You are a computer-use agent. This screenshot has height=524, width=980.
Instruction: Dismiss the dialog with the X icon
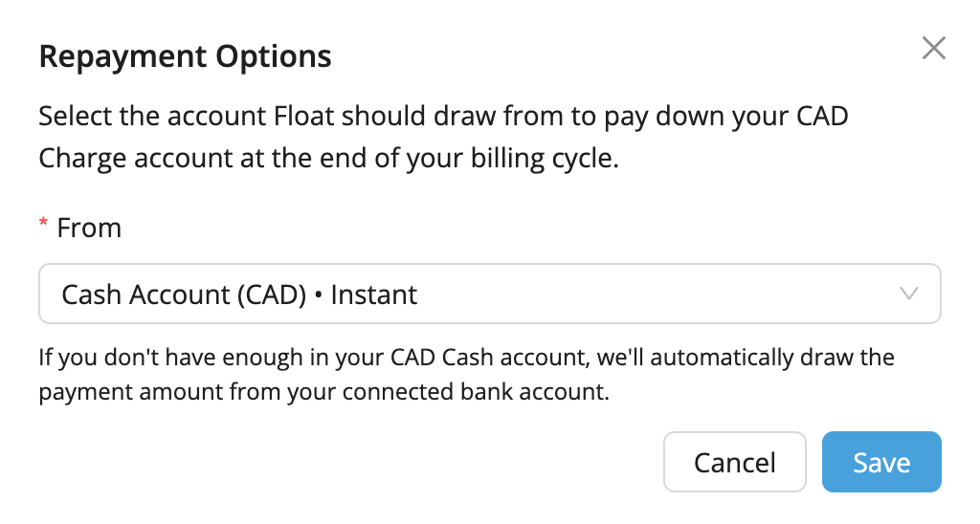pyautogui.click(x=934, y=48)
